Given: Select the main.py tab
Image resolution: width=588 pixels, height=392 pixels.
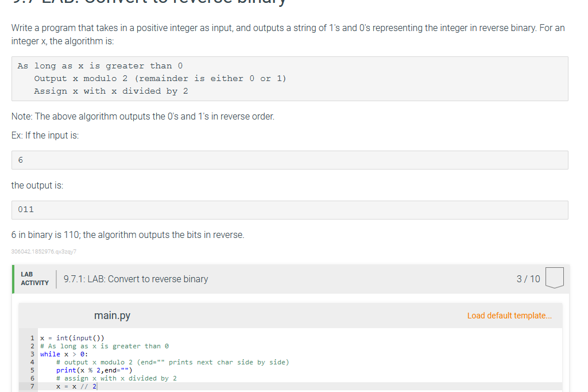Looking at the screenshot, I should (x=113, y=316).
